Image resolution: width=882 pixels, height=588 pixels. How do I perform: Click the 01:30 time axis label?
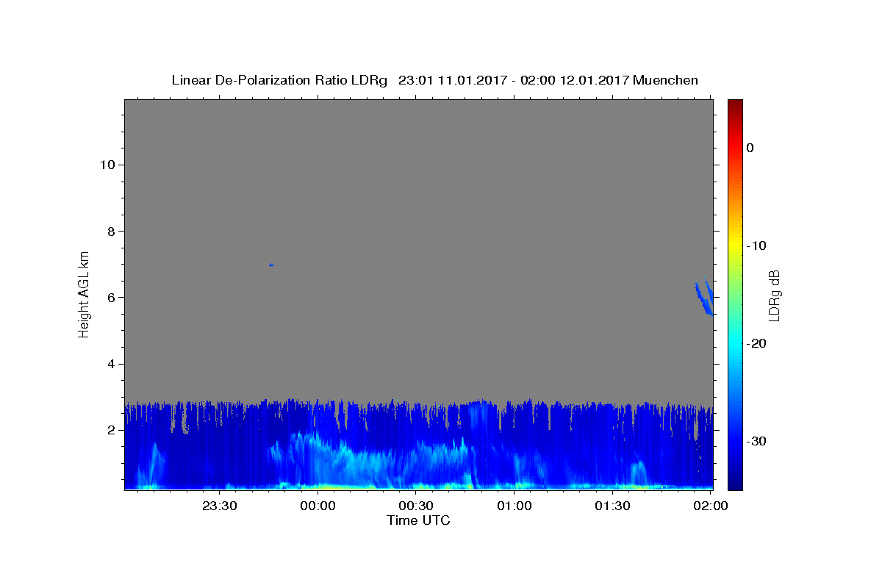[x=612, y=506]
